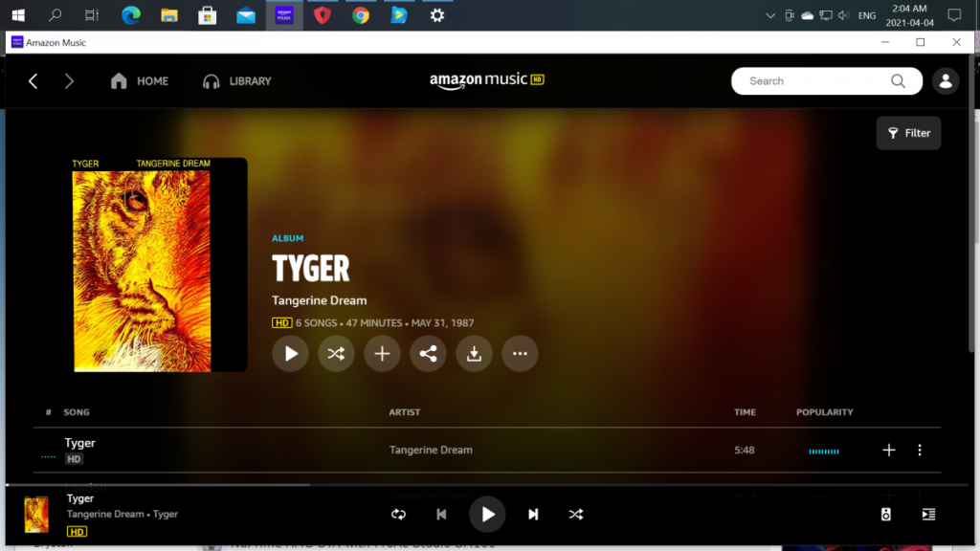The width and height of the screenshot is (980, 551).
Task: Skip to previous track
Action: point(441,514)
